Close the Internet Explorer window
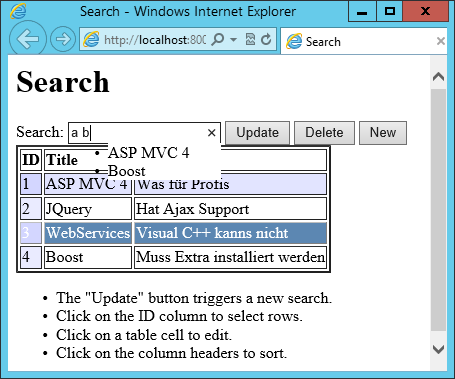 point(425,11)
